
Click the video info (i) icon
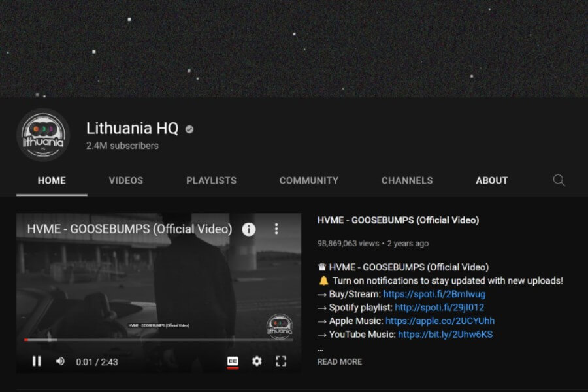(x=249, y=229)
